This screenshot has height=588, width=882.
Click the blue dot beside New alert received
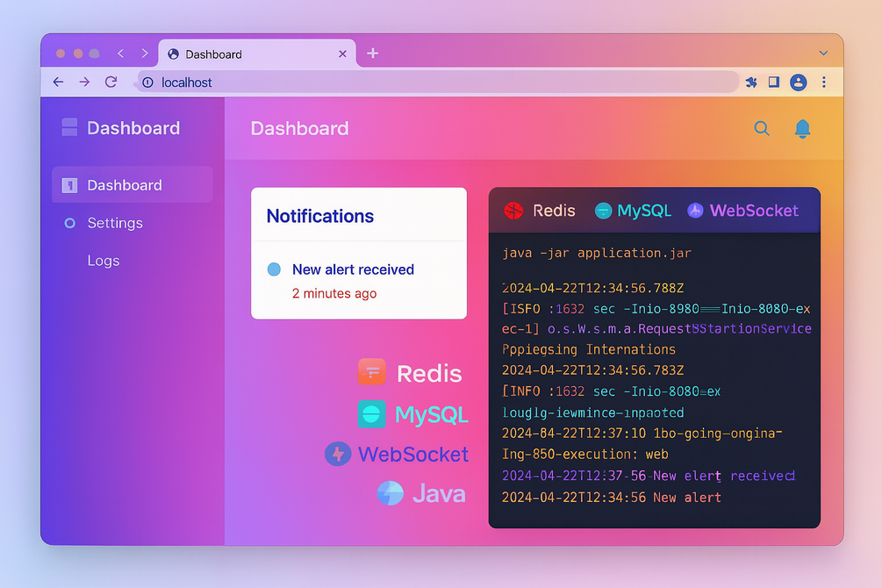click(274, 269)
